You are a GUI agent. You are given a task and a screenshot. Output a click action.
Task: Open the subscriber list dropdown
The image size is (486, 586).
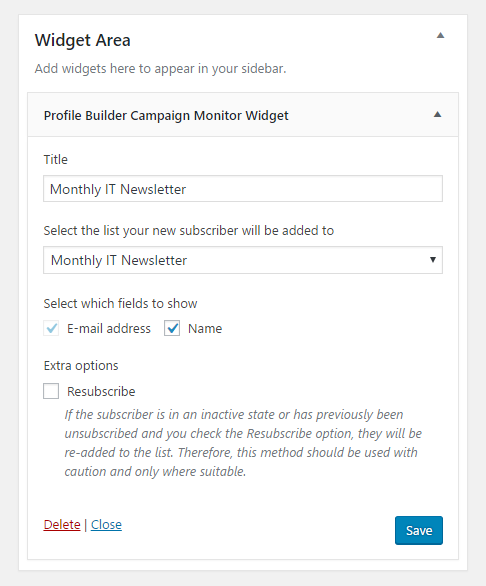pyautogui.click(x=243, y=260)
